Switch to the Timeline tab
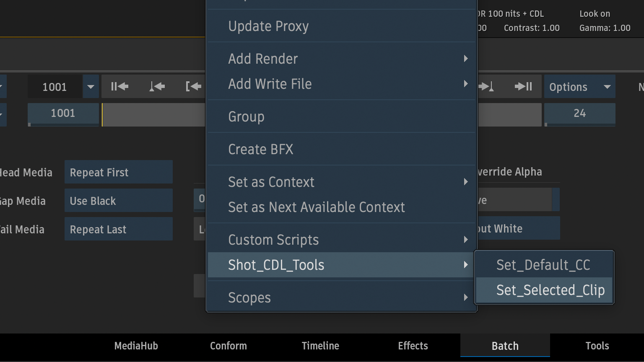The height and width of the screenshot is (362, 644). coord(320,346)
